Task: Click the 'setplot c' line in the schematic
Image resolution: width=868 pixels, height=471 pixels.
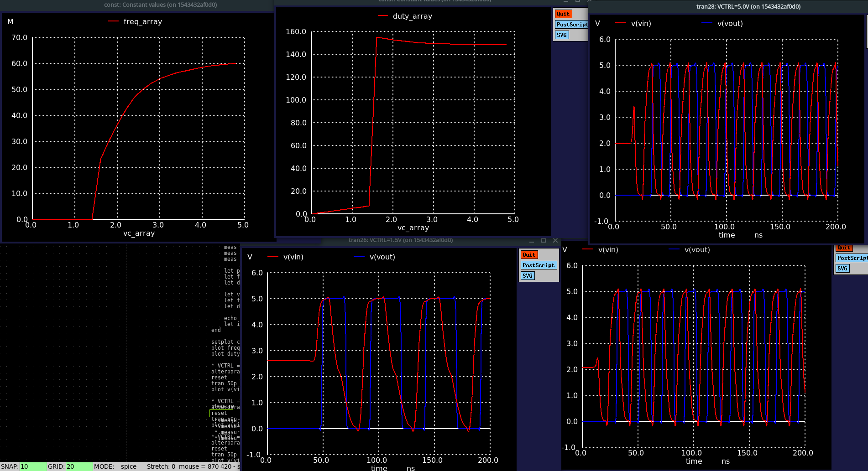Action: pos(225,342)
